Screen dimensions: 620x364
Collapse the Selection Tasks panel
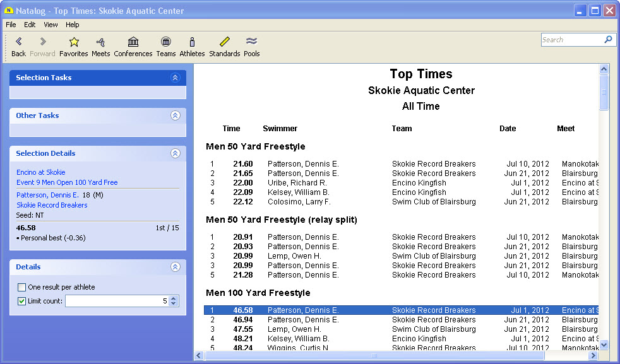click(x=176, y=78)
